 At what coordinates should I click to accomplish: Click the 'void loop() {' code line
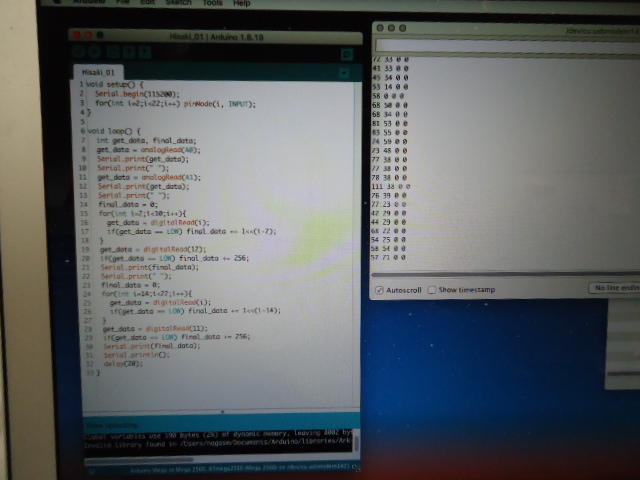pos(114,131)
